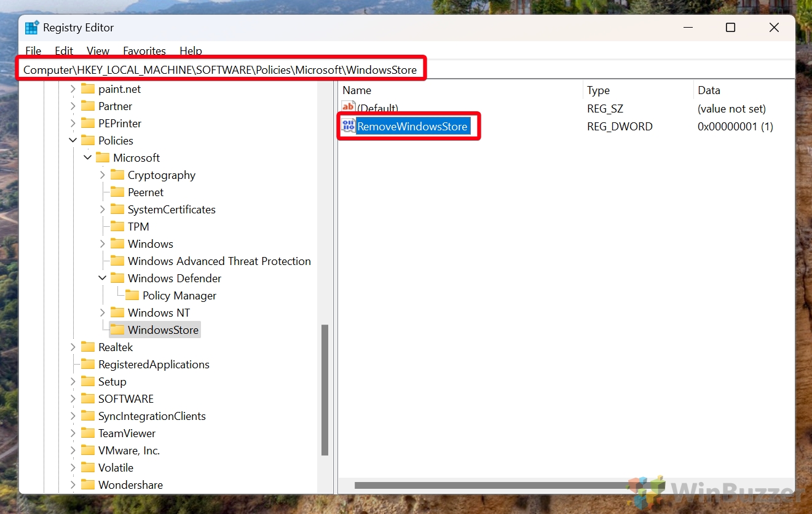812x514 pixels.
Task: Click the Microsoft folder icon
Action: point(103,158)
